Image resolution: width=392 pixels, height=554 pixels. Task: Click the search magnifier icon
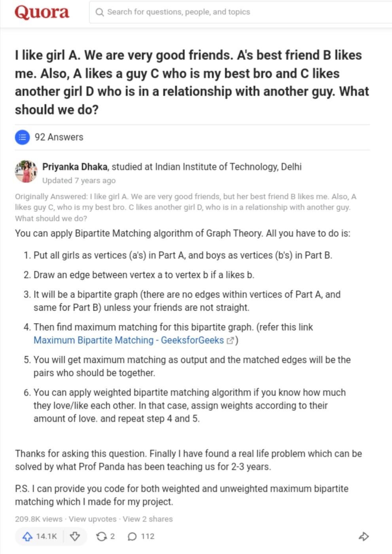point(100,12)
